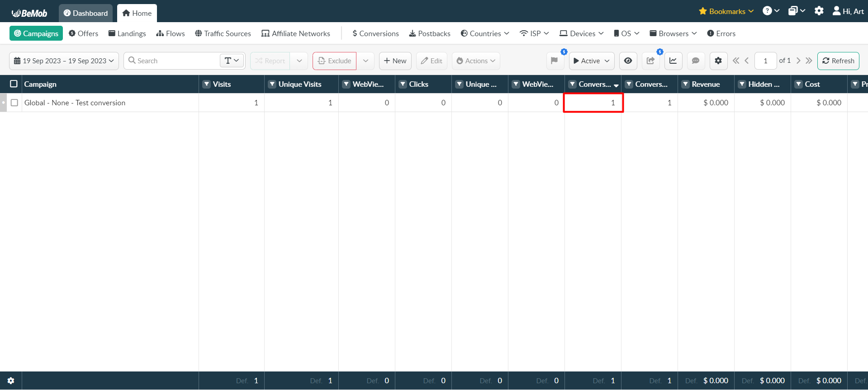
Task: Open account settings gear in top bar
Action: tap(819, 11)
